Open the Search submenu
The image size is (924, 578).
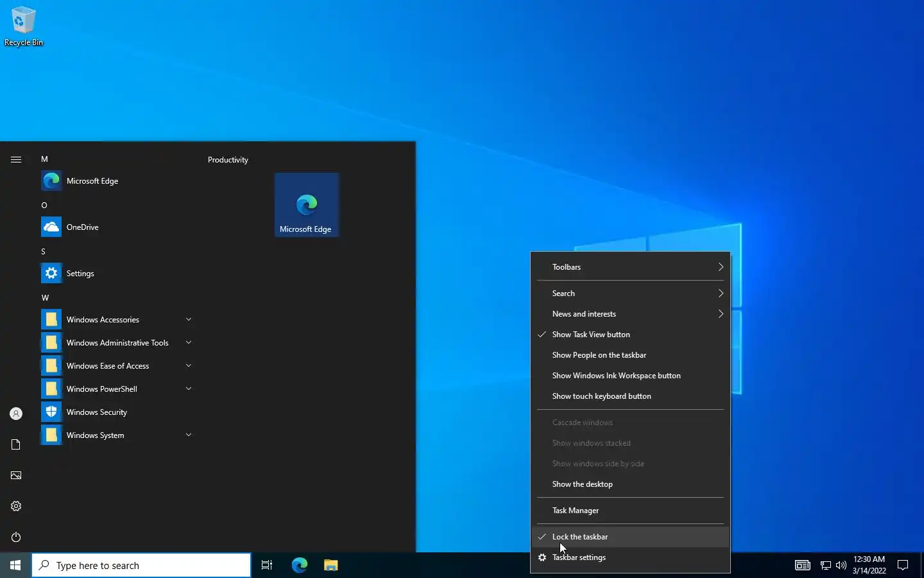(630, 293)
